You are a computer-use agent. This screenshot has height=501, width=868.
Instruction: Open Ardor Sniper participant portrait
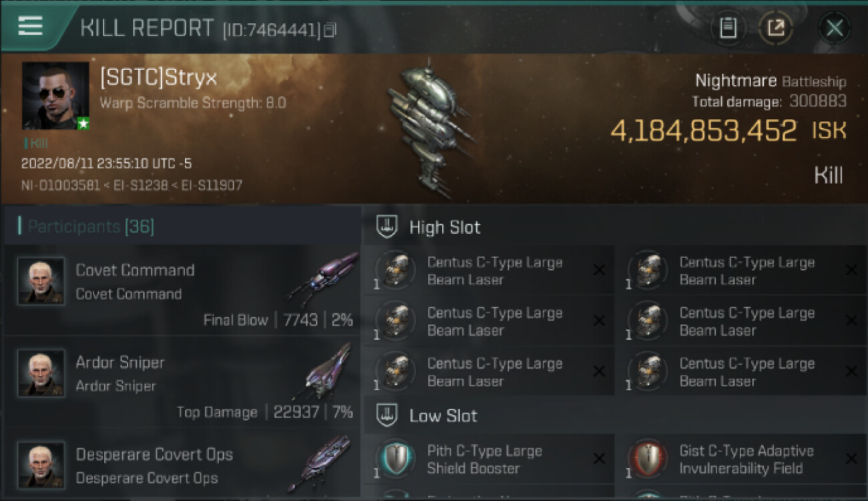41,373
